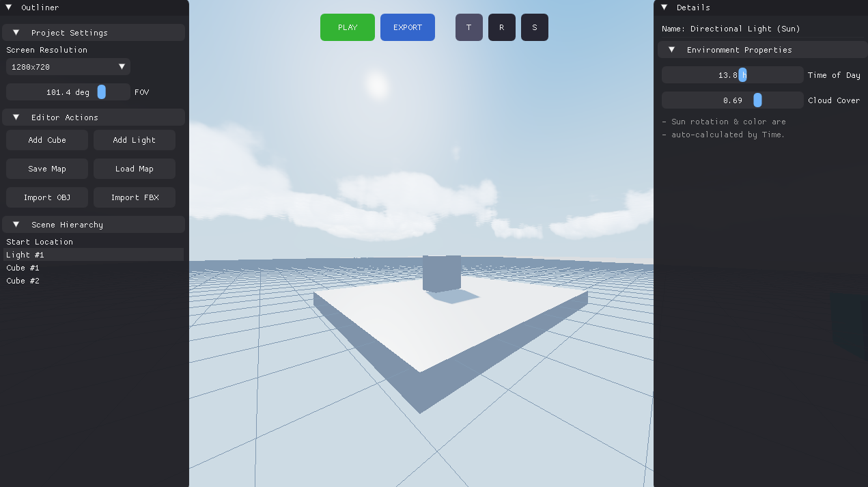Adjust the Time of Day slider handle

(x=744, y=74)
